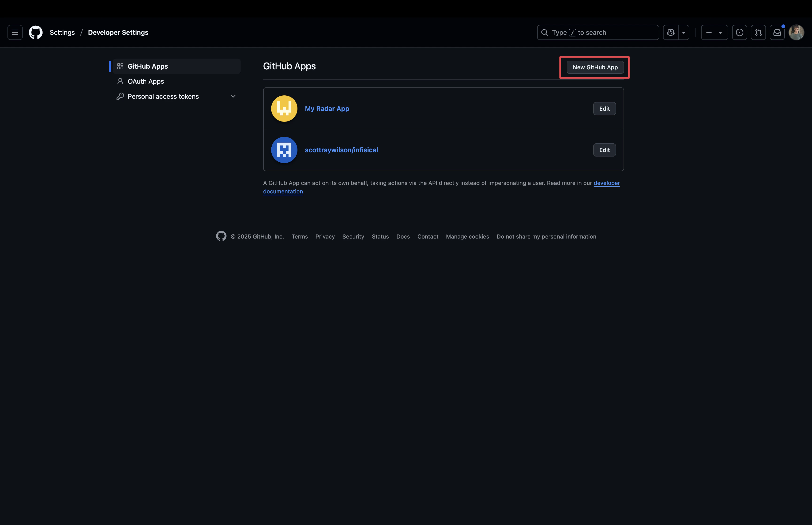Click the plus Create new icon
The image size is (812, 525).
coord(709,32)
